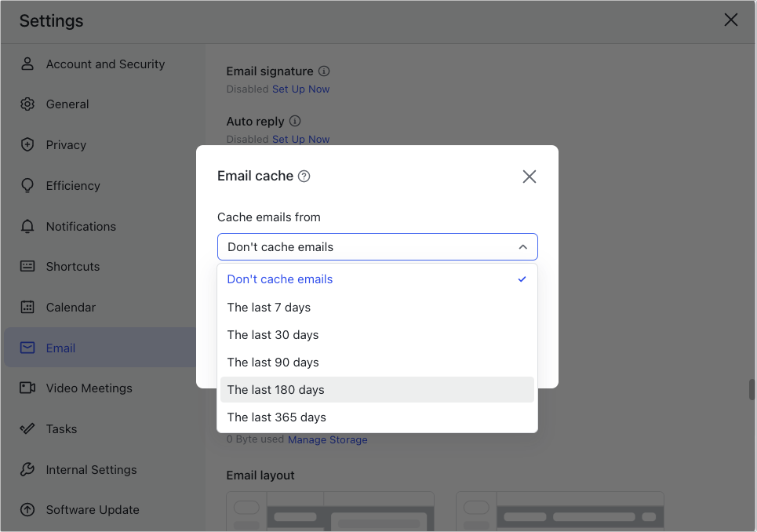Collapse the Cache emails from dropdown
This screenshot has height=532, width=757.
[x=522, y=246]
